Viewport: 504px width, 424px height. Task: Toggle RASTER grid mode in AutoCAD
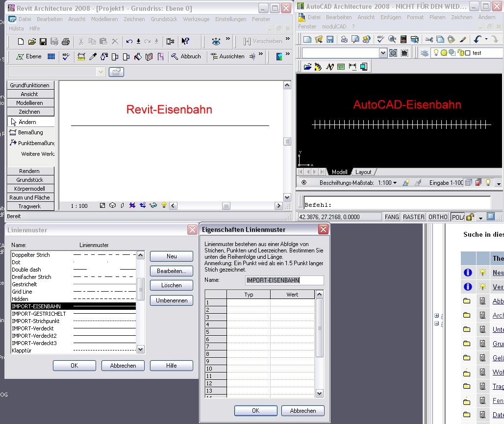click(x=414, y=217)
